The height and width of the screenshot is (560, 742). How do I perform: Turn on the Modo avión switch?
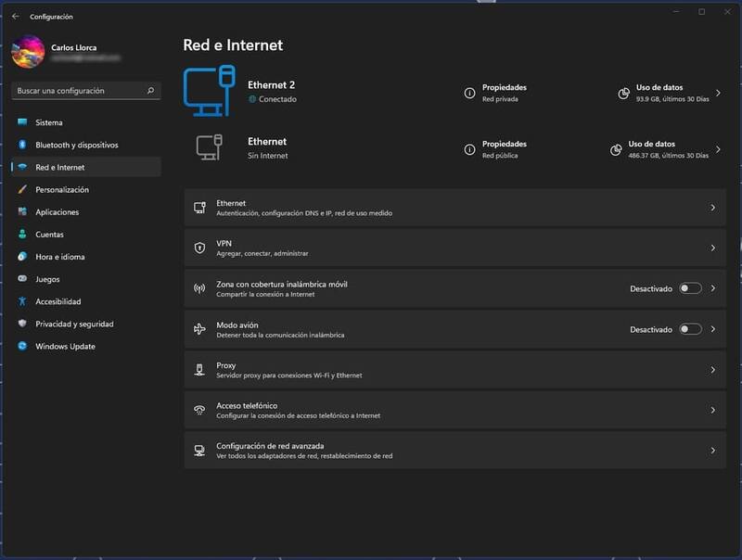(690, 329)
